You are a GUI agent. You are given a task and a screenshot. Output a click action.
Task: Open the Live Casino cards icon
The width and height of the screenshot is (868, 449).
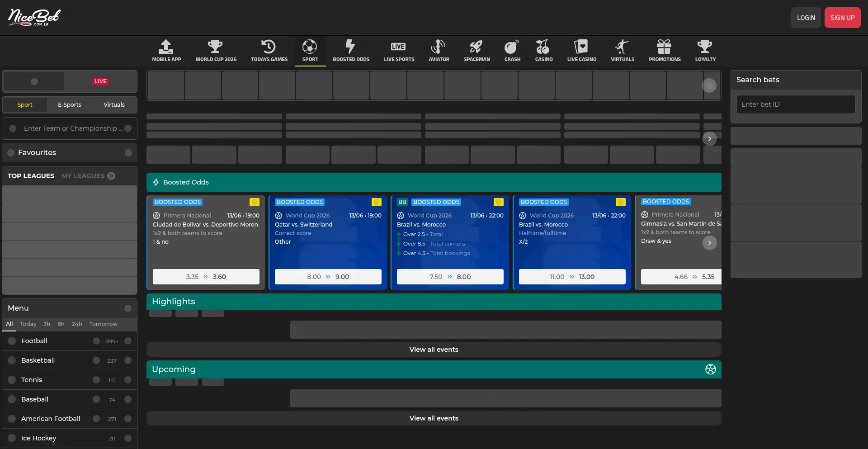click(581, 47)
